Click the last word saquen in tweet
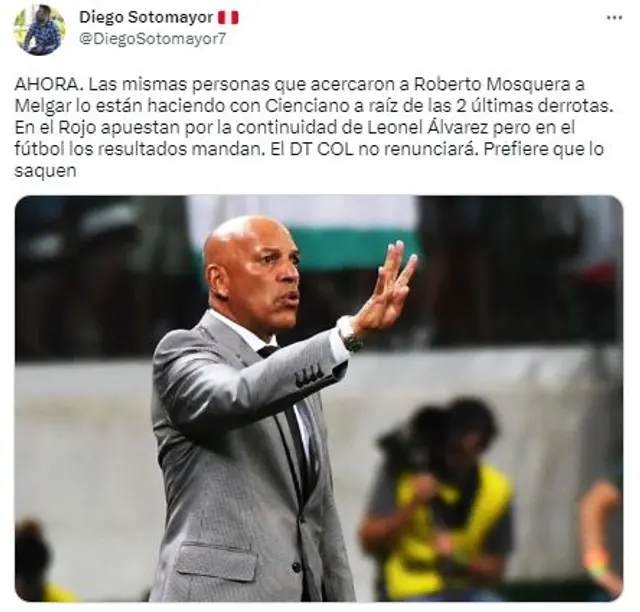 [x=45, y=171]
